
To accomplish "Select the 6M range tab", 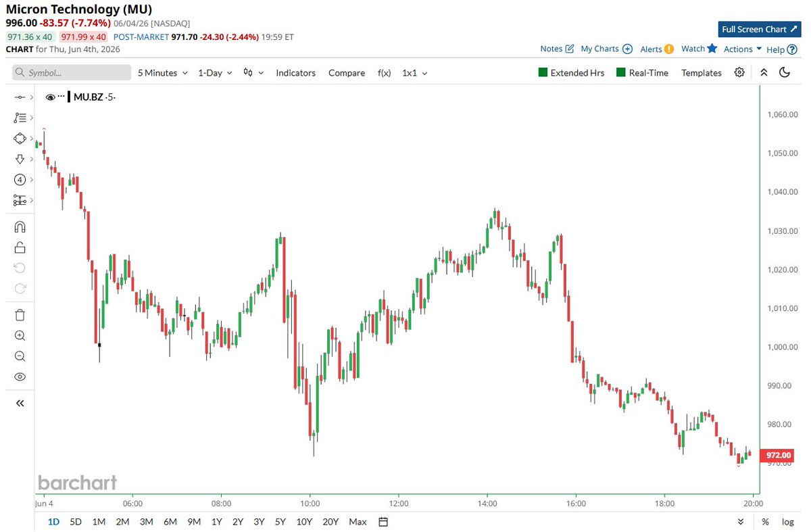I will (170, 521).
